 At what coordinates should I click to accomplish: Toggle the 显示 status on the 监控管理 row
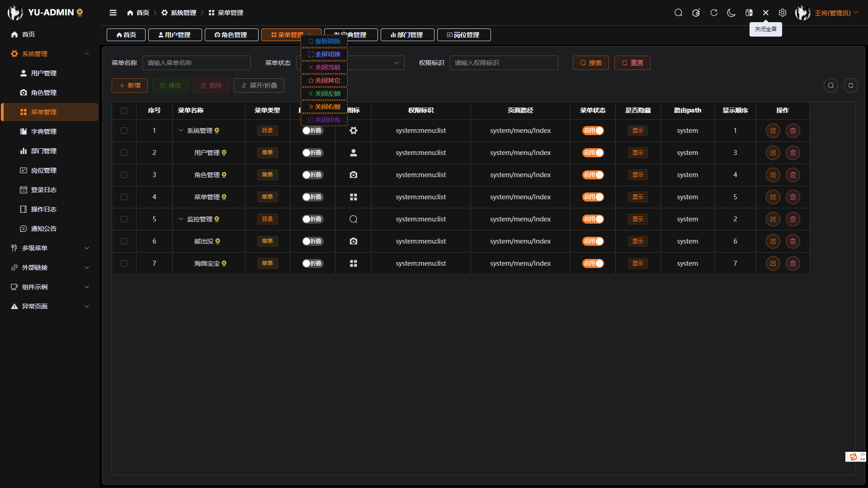coord(638,219)
